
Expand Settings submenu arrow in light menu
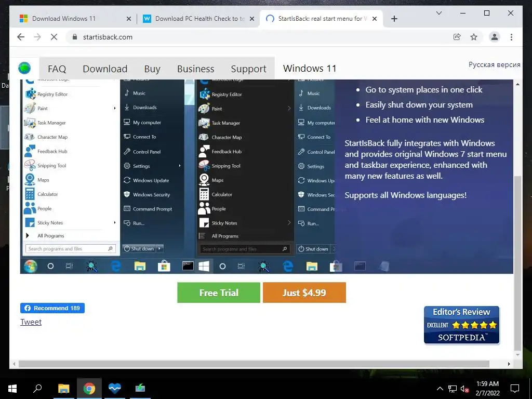click(179, 166)
